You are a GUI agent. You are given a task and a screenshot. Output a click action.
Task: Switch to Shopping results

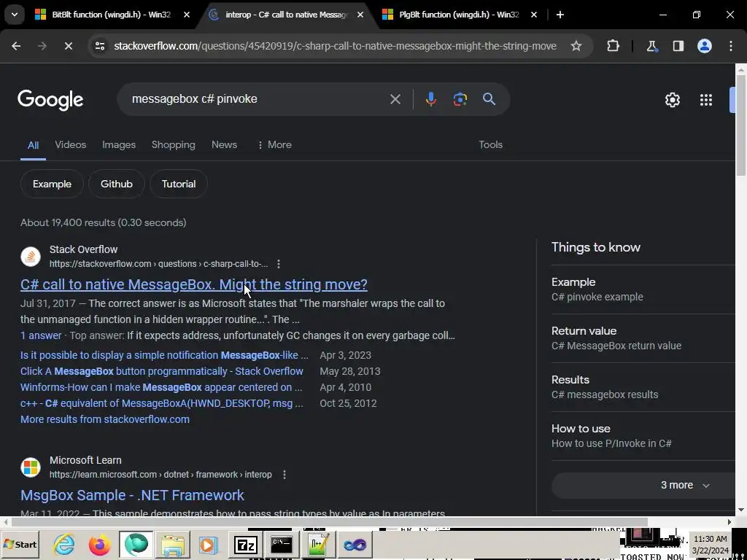(174, 145)
